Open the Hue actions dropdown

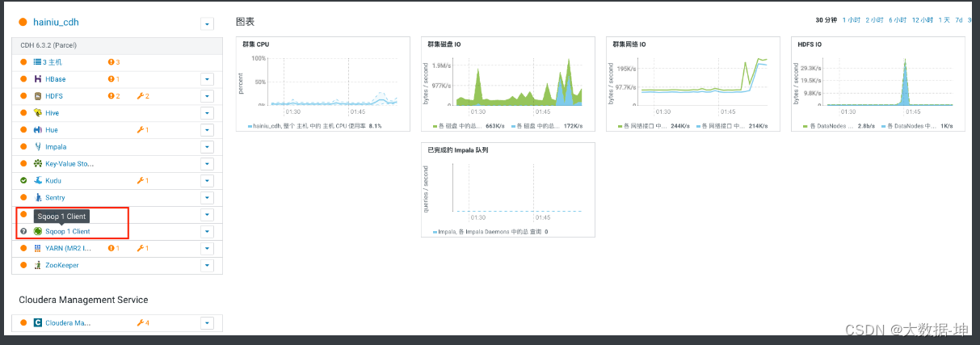point(207,130)
